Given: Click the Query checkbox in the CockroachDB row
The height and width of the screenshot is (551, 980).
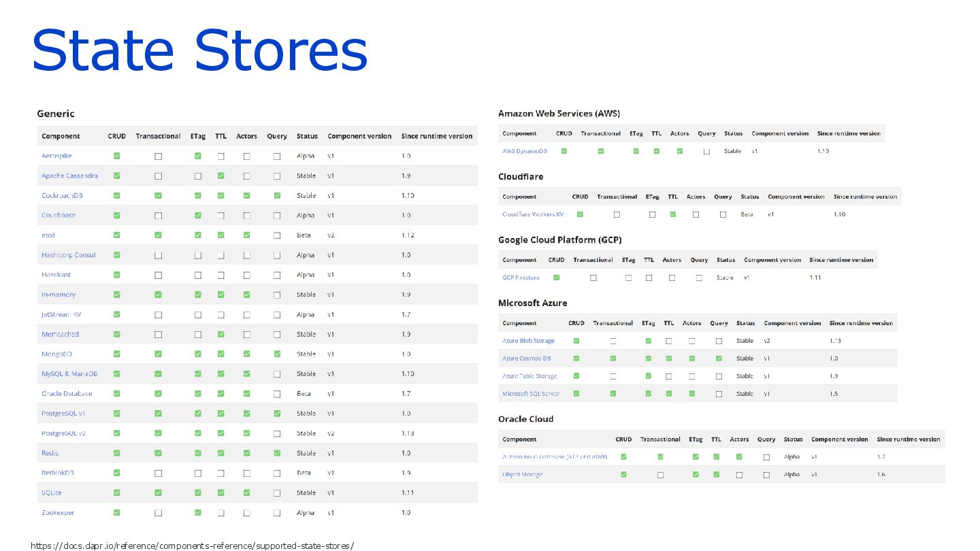Looking at the screenshot, I should (277, 195).
